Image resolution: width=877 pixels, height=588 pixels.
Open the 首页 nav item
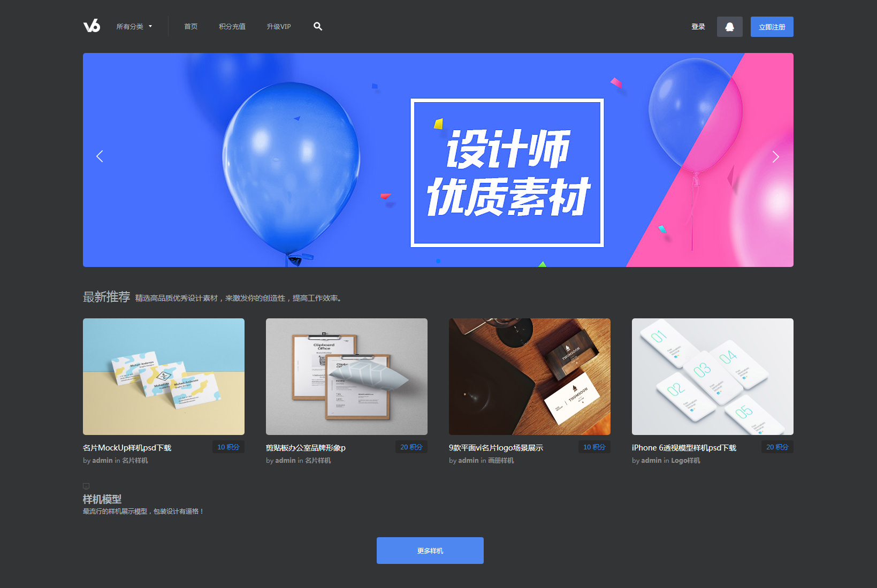click(x=191, y=26)
